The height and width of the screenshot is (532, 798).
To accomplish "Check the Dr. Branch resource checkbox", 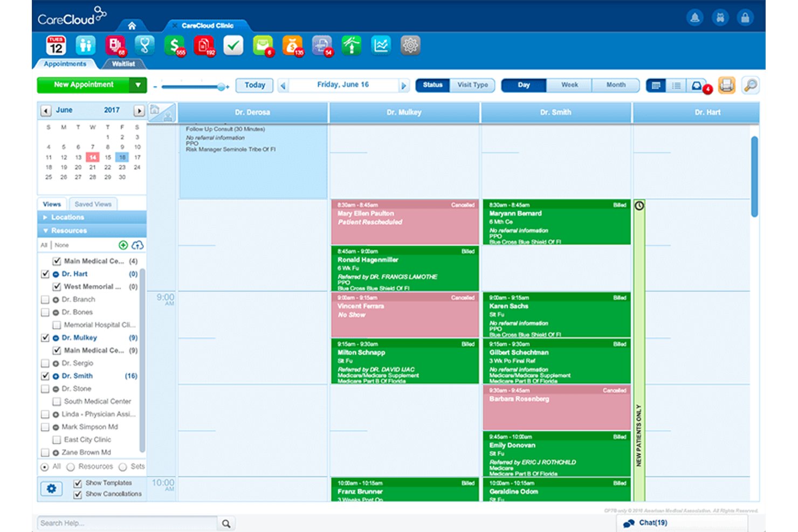I will tap(45, 299).
